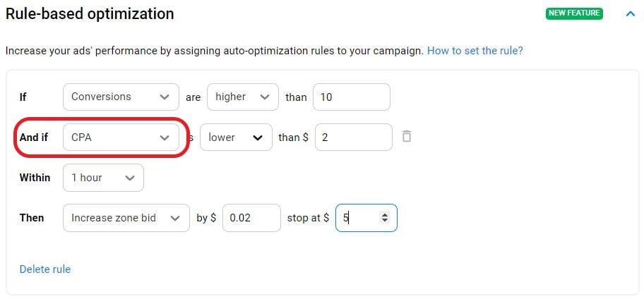Click the Rule-based optimization heading
The width and height of the screenshot is (644, 299).
click(x=90, y=13)
